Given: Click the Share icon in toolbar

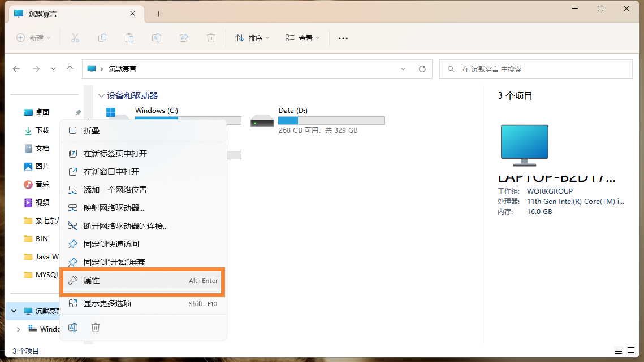Looking at the screenshot, I should coord(184,38).
